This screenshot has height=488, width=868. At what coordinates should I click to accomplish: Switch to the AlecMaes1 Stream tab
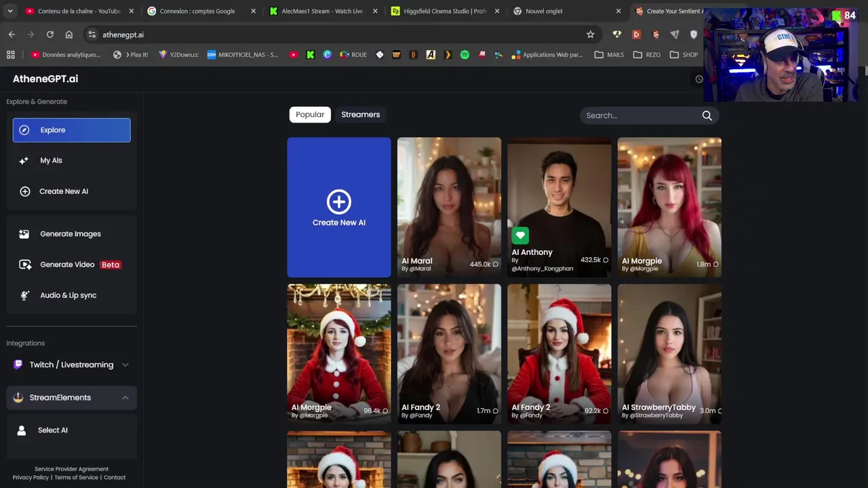pyautogui.click(x=323, y=11)
